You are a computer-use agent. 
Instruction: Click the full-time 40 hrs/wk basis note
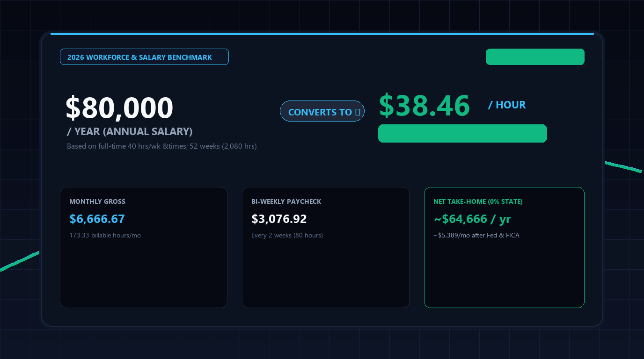[x=162, y=146]
